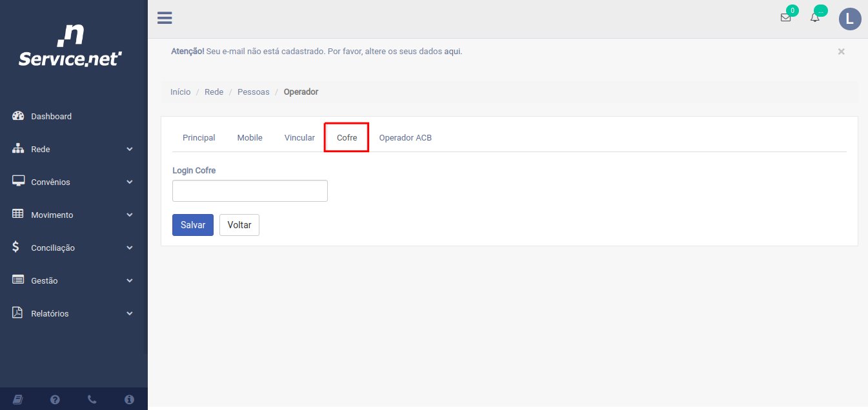Viewport: 868px width, 410px height.
Task: Open Dashboard from the sidebar
Action: click(51, 117)
